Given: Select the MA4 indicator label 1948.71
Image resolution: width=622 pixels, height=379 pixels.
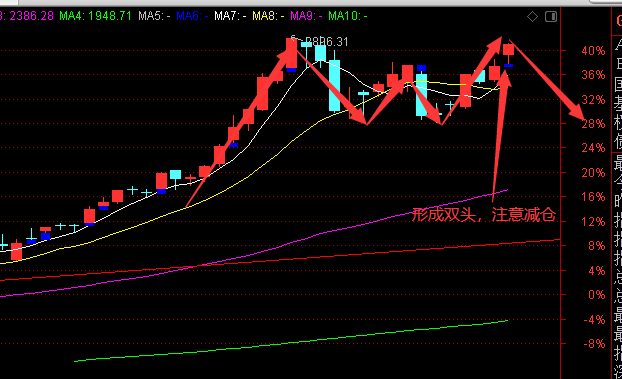Looking at the screenshot, I should pos(95,16).
